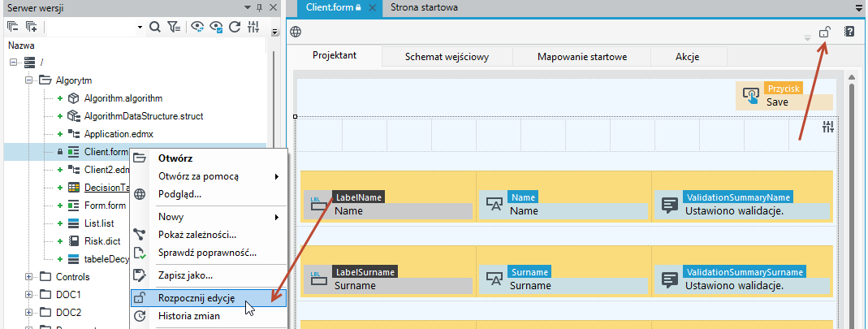Collapse the root server node
Image resolution: width=868 pixels, height=329 pixels.
click(13, 63)
